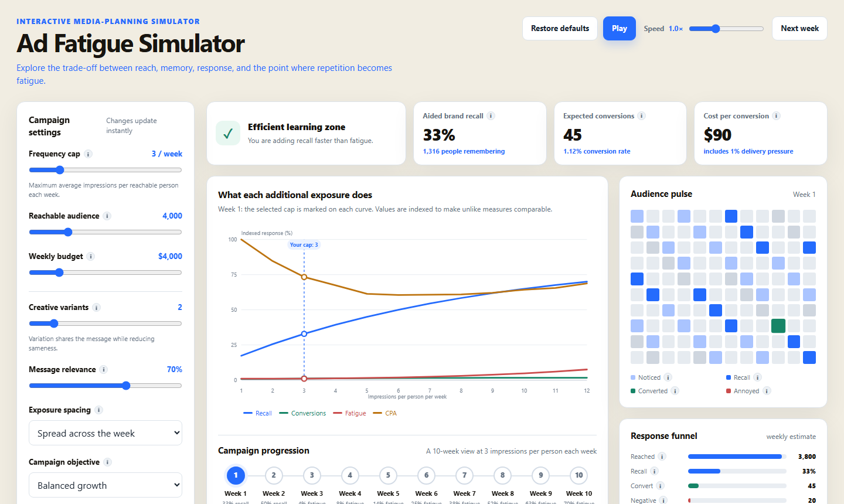844x504 pixels.
Task: Click info icon beside Message relevance
Action: click(x=103, y=370)
